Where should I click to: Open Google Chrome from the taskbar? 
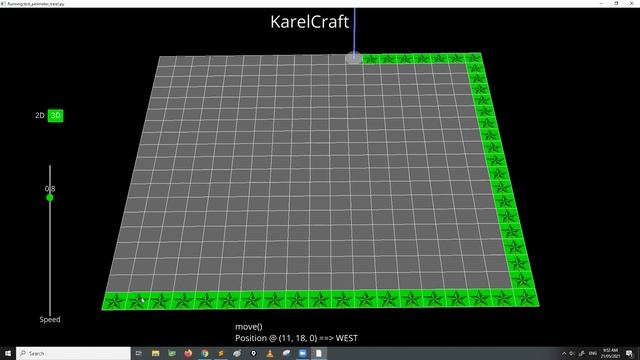tap(204, 353)
